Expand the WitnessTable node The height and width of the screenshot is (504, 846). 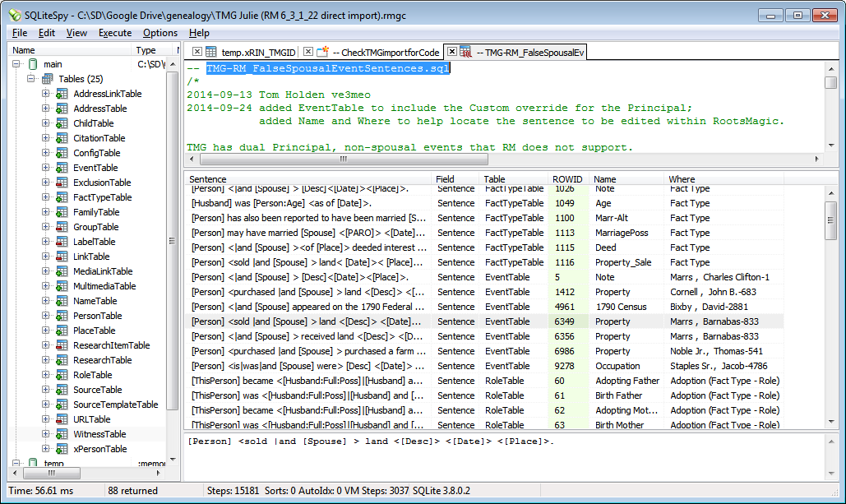[45, 434]
